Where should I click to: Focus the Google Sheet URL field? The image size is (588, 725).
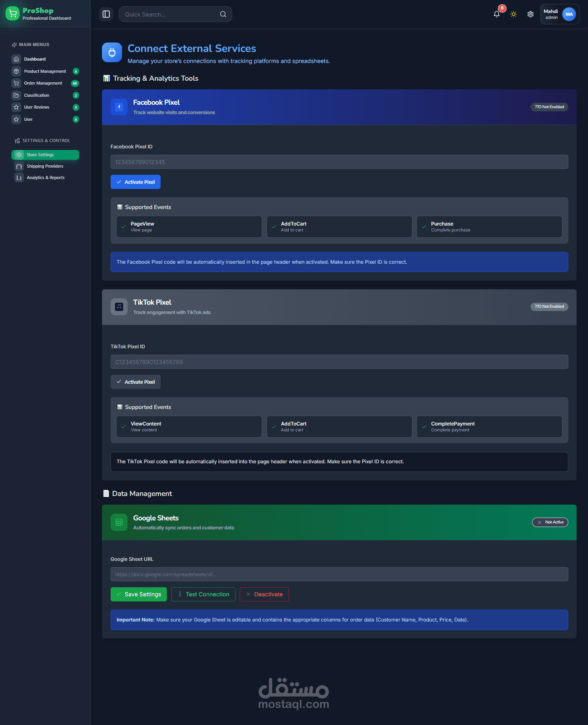[339, 574]
